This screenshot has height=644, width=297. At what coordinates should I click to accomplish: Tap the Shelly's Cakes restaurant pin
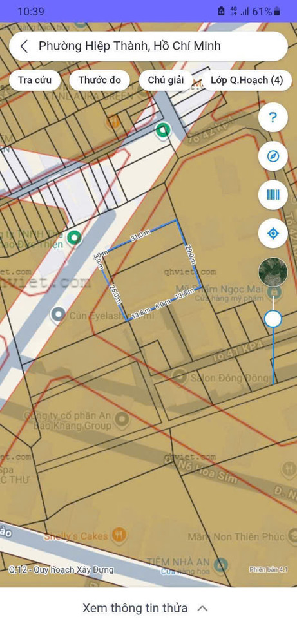coord(120,535)
